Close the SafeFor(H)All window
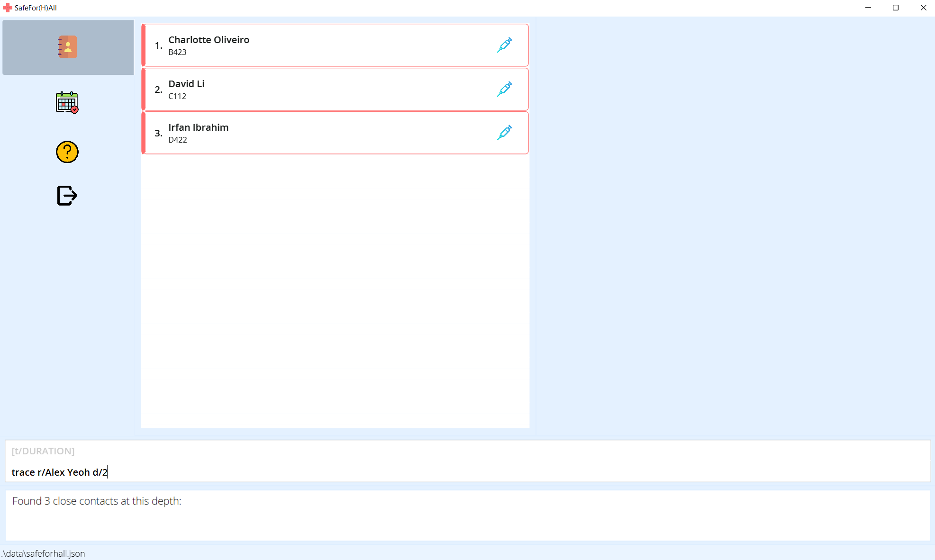The height and width of the screenshot is (560, 935). [x=923, y=8]
